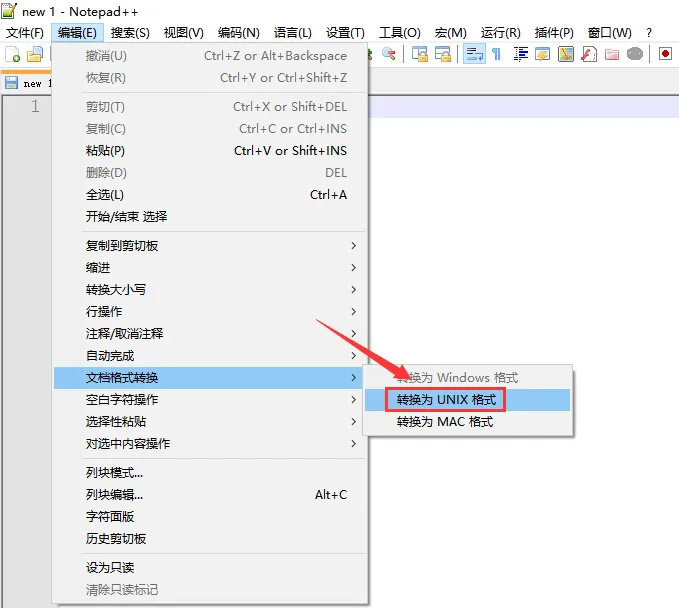Click Synchronize vertical scrolling icon
The height and width of the screenshot is (608, 679).
420,55
